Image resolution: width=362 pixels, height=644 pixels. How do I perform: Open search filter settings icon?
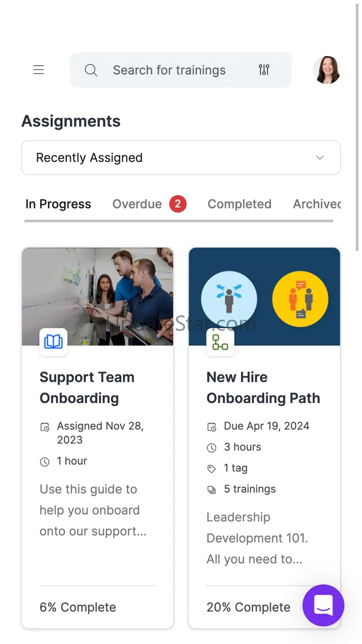tap(264, 70)
